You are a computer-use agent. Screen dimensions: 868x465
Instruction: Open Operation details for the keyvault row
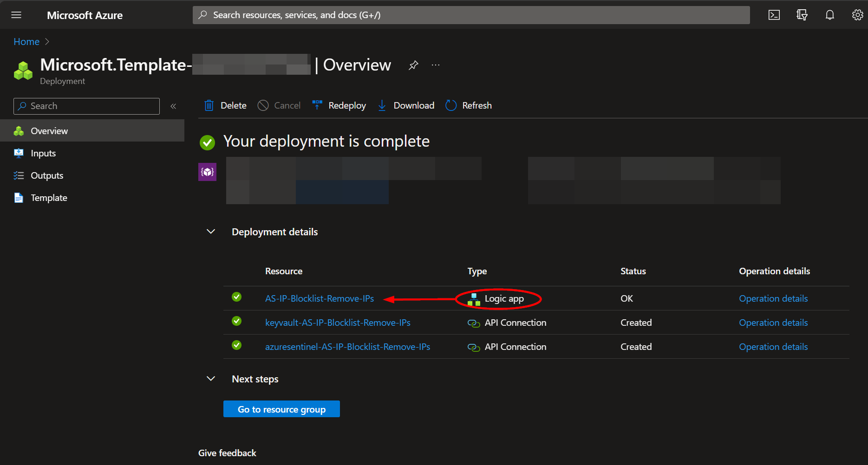tap(773, 323)
